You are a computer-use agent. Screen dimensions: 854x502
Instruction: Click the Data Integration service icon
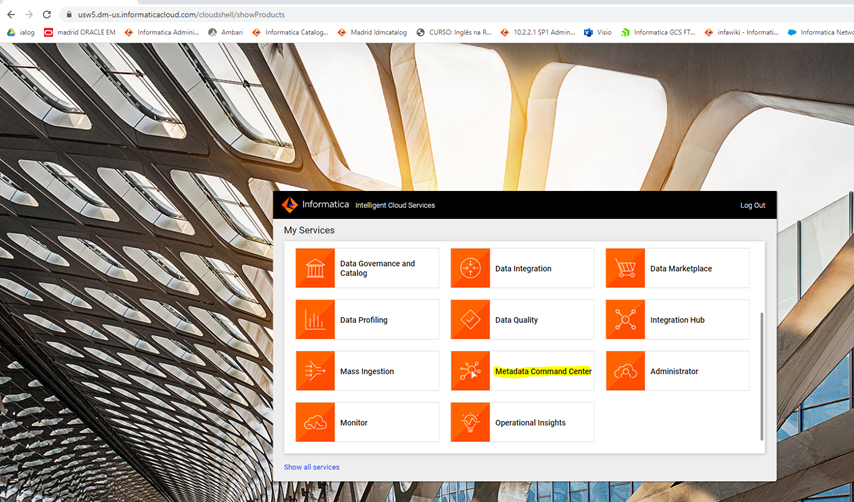[x=470, y=268]
